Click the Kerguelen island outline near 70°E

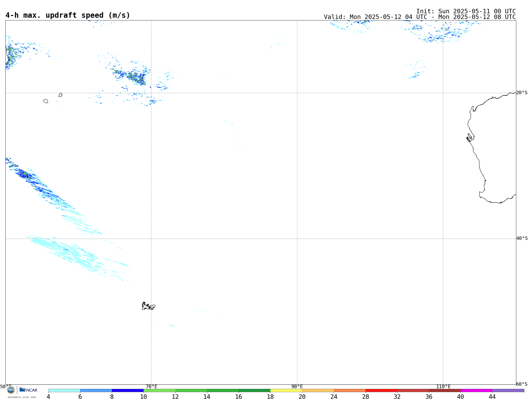tap(149, 306)
